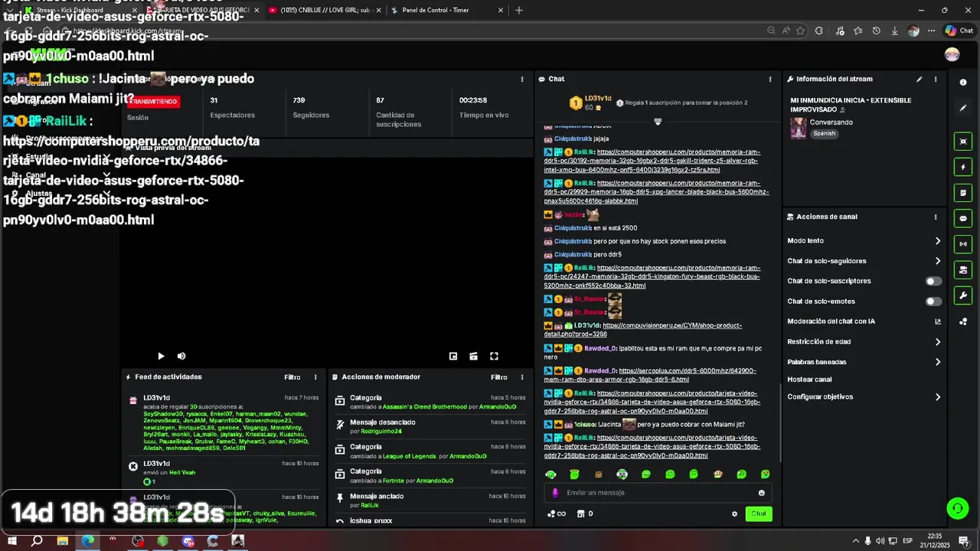Viewport: 980px width, 551px height.
Task: Click the info icon in right sidebar
Action: click(963, 82)
